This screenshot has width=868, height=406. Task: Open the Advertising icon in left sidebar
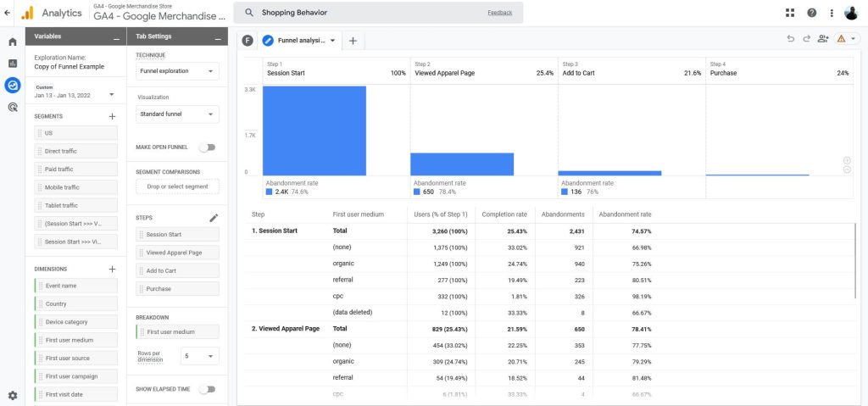pyautogui.click(x=12, y=108)
